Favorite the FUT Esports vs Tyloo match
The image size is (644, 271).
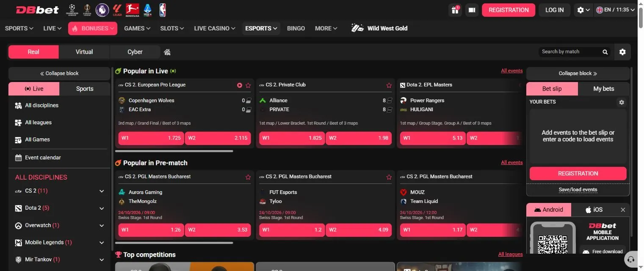389,177
